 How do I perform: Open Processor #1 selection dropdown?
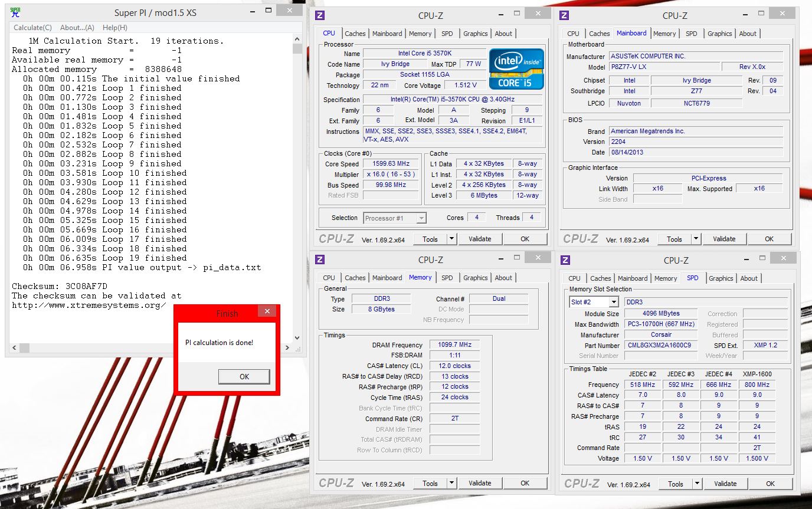click(x=395, y=218)
